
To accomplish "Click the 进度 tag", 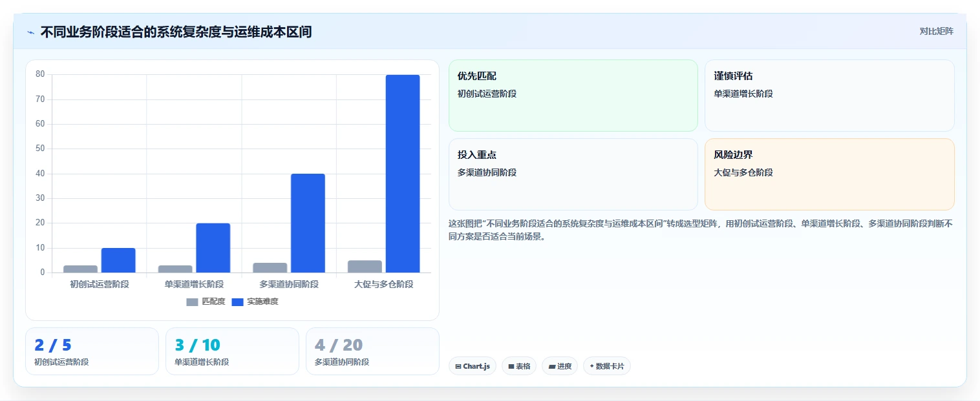I will point(560,366).
